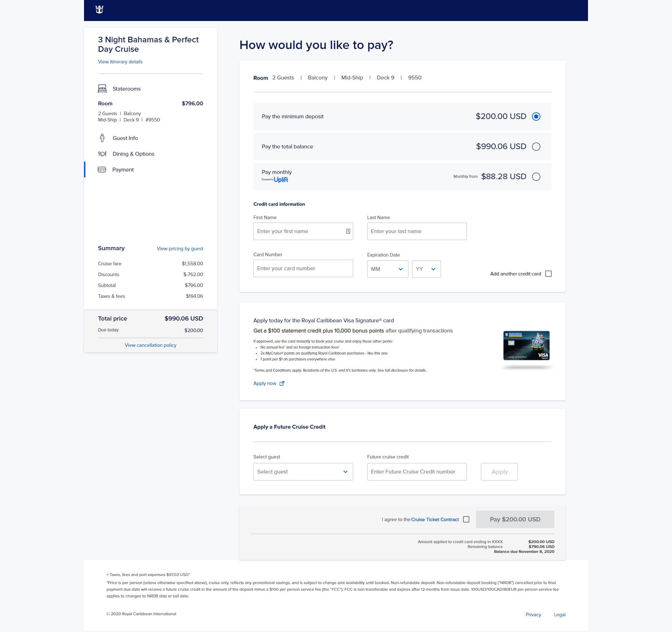Click the Royal Caribbean Visa card image
Viewport: 672px width, 632px height.
click(x=526, y=345)
